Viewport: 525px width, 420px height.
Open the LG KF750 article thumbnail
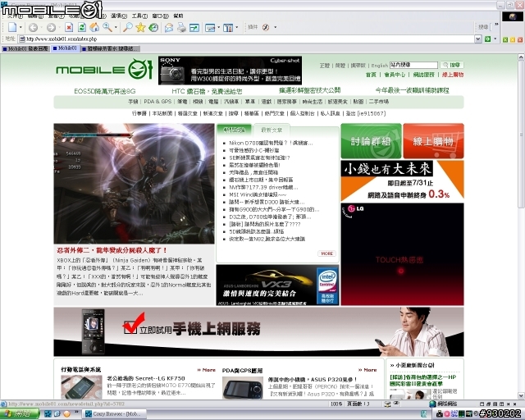[x=81, y=387]
